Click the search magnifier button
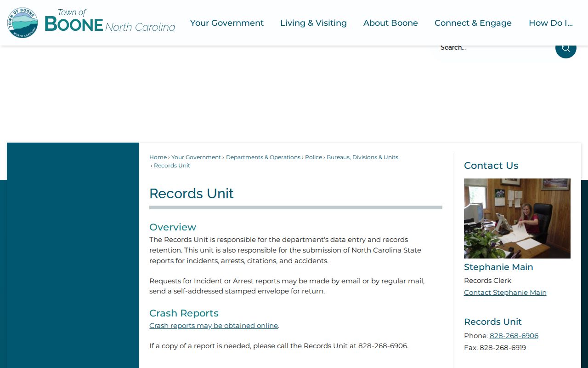 click(565, 48)
